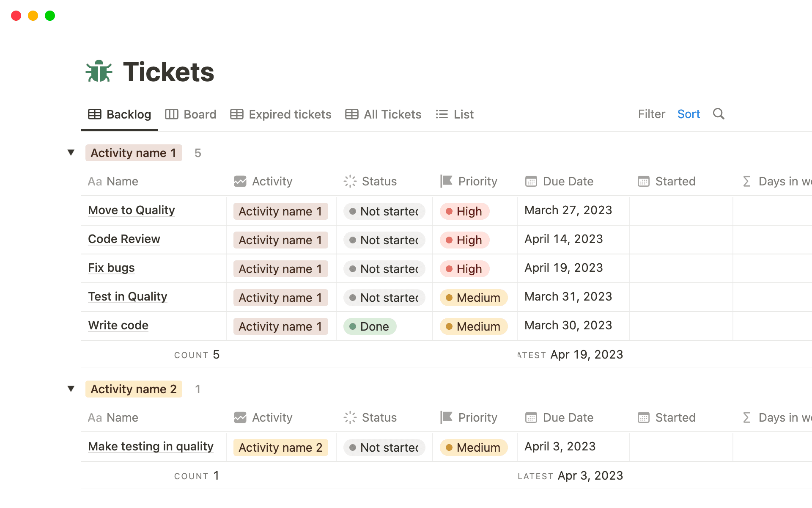Click the Board view columns icon
Screen dimensions: 812x508
pyautogui.click(x=171, y=114)
